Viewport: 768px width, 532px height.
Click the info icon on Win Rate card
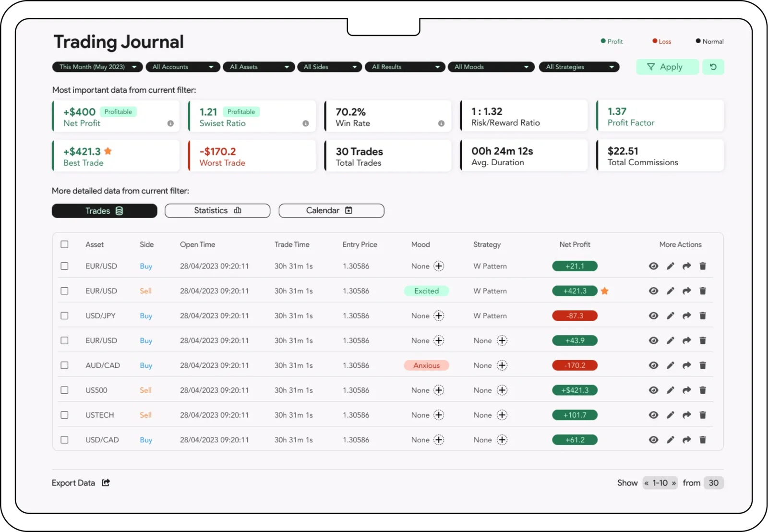click(x=441, y=123)
